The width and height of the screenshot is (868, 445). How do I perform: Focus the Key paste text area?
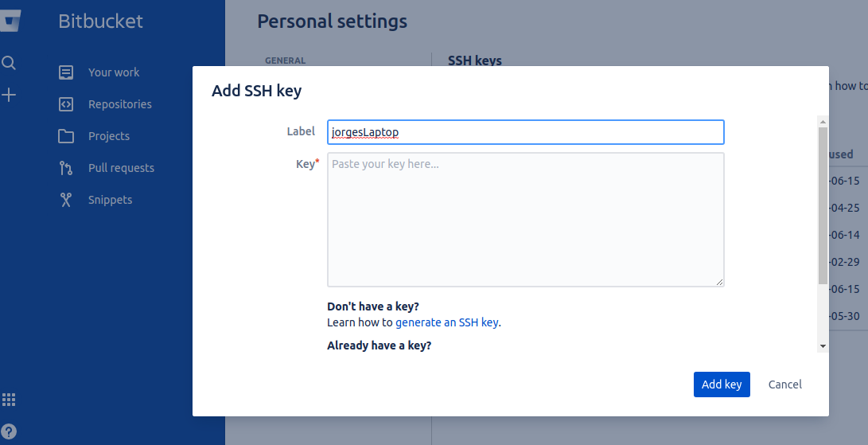[x=525, y=220]
